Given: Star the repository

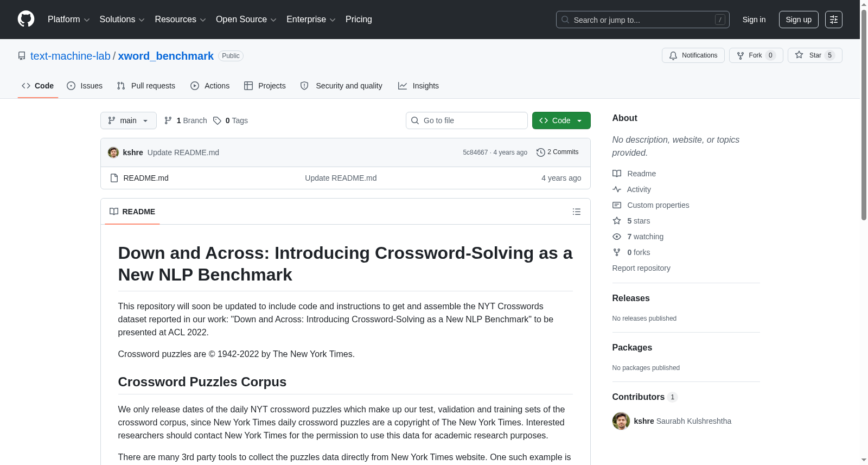Looking at the screenshot, I should click(814, 55).
